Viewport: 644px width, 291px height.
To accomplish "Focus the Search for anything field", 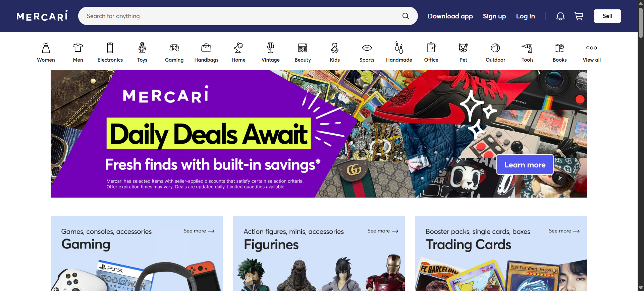I will pos(241,16).
